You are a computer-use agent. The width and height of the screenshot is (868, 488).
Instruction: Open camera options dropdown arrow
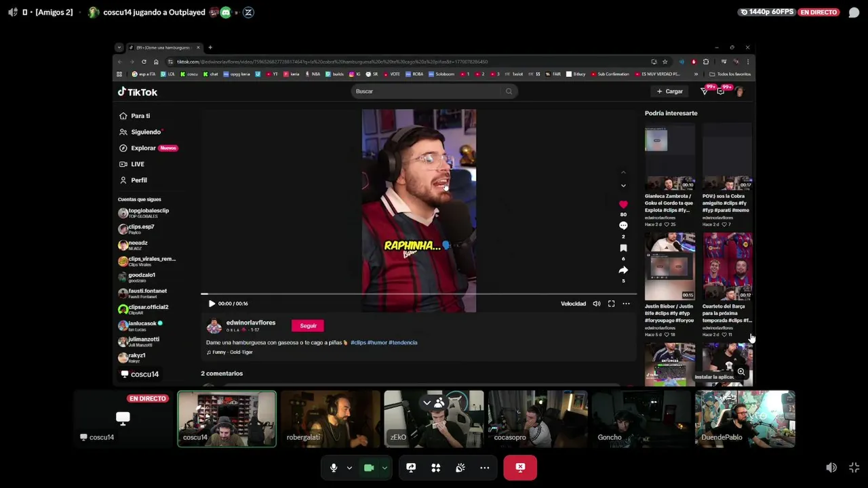[x=384, y=468]
